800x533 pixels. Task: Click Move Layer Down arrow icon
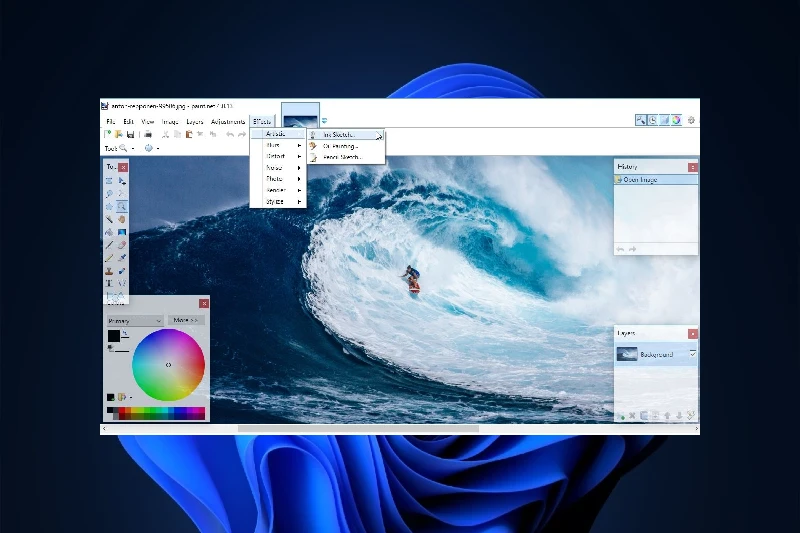(x=679, y=416)
